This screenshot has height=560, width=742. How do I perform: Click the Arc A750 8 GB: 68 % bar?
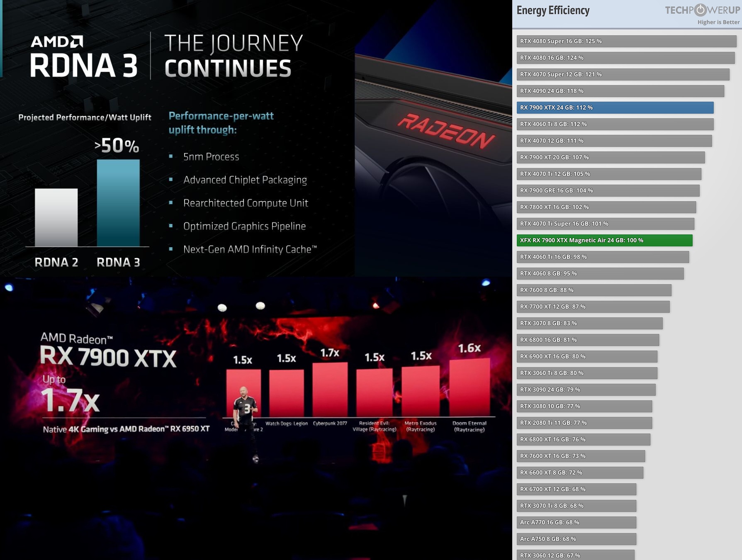tap(577, 539)
